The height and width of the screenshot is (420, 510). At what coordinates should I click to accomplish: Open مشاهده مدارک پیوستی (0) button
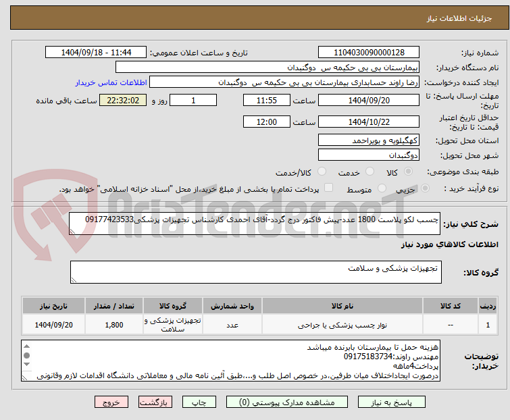pos(287,402)
